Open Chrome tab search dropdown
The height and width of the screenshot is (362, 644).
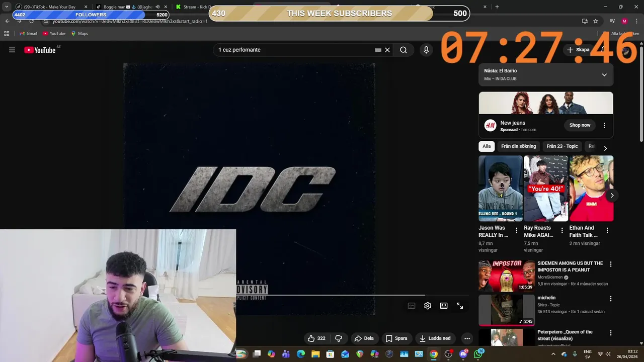[7, 7]
